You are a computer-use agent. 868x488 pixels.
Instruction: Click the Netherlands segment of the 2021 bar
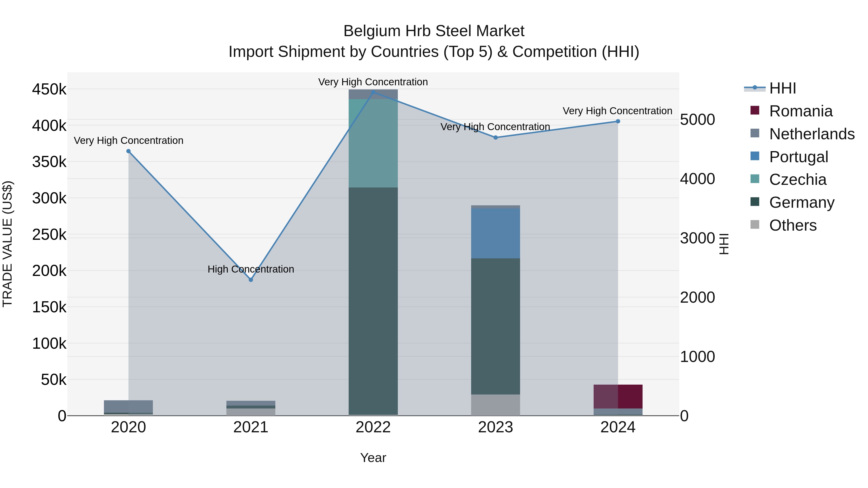click(x=251, y=403)
